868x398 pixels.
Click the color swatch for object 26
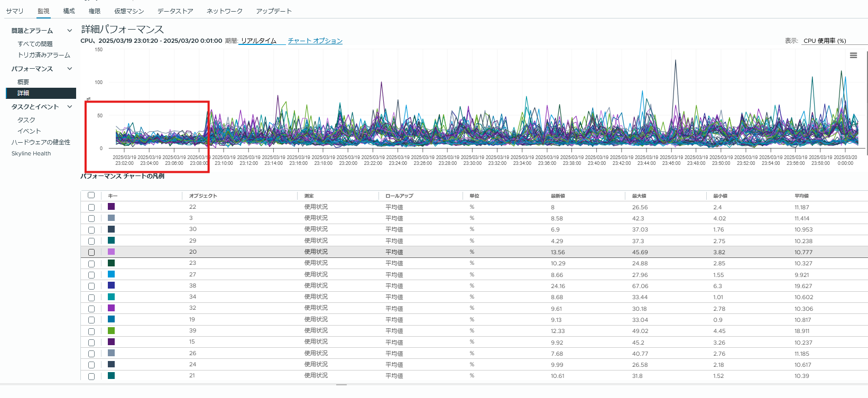point(111,353)
